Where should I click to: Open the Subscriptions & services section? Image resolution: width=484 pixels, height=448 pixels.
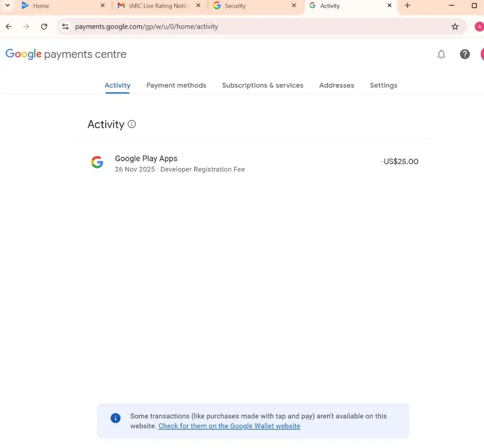click(263, 85)
